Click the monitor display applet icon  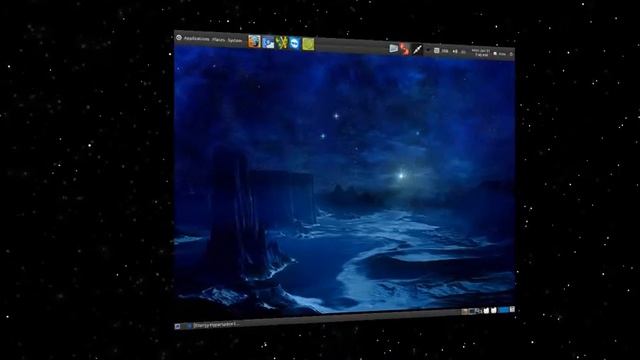393,48
